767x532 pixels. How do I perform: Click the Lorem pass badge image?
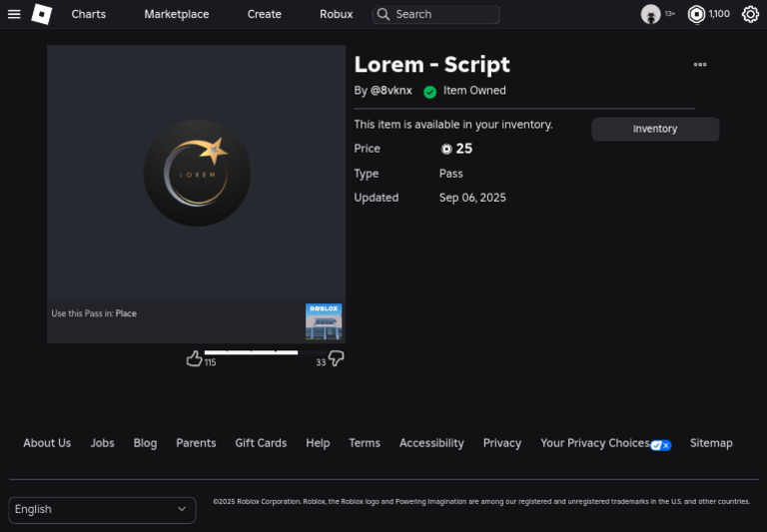click(197, 173)
